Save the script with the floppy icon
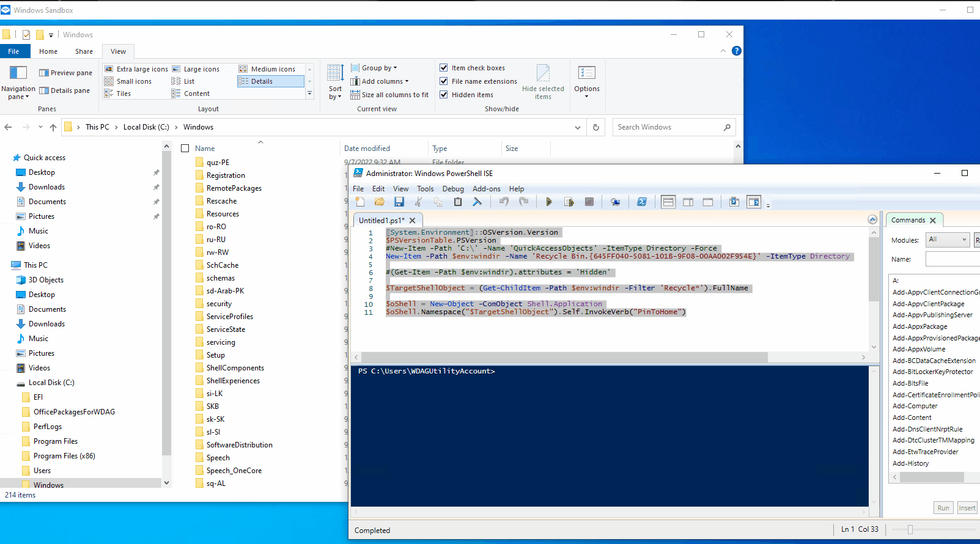980x544 pixels. pyautogui.click(x=399, y=202)
